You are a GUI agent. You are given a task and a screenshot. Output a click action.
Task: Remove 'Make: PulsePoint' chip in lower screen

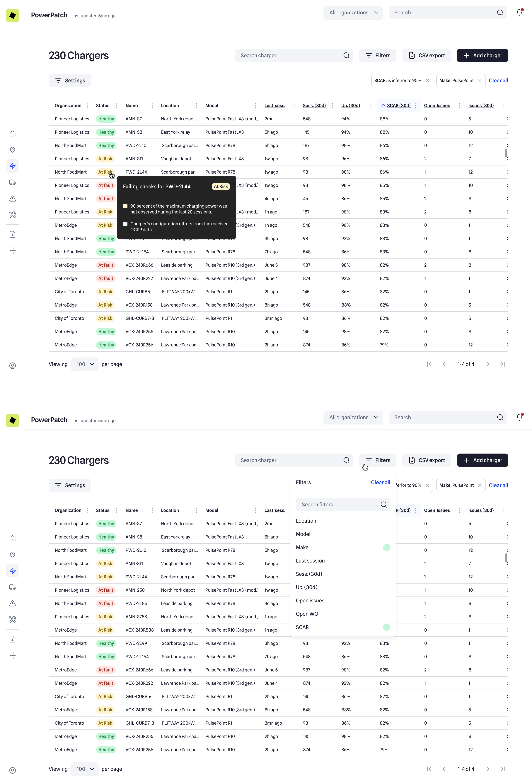480,485
